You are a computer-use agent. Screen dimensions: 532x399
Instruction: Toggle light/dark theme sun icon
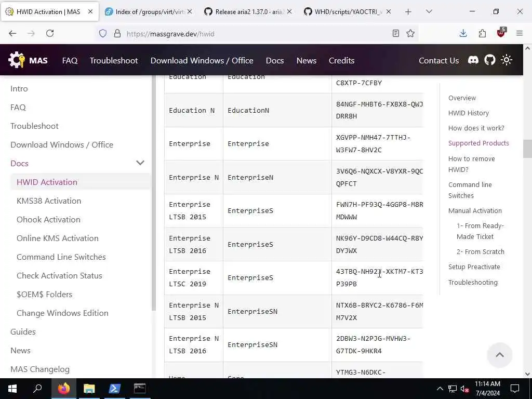click(507, 60)
